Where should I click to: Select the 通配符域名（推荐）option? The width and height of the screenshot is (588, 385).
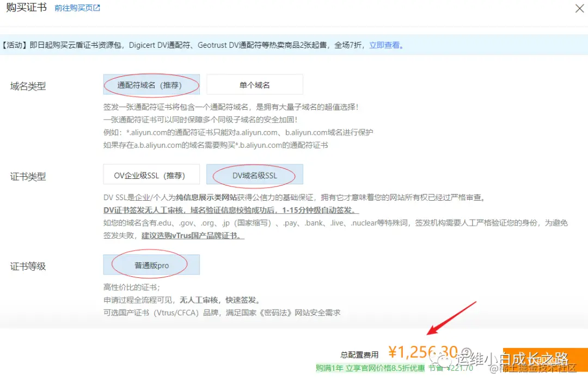pyautogui.click(x=151, y=84)
